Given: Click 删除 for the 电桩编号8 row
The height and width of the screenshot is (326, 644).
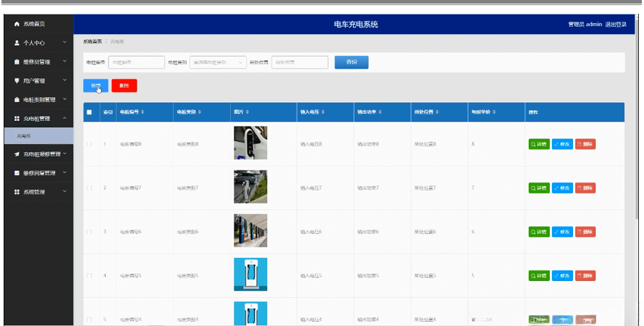Looking at the screenshot, I should tap(585, 144).
